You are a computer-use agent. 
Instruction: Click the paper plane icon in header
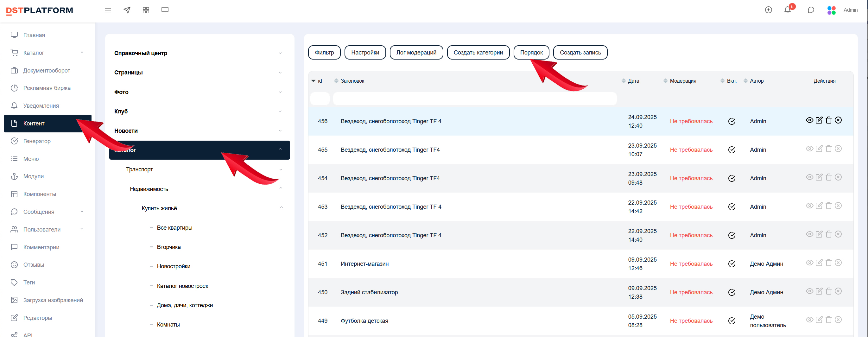click(x=127, y=10)
